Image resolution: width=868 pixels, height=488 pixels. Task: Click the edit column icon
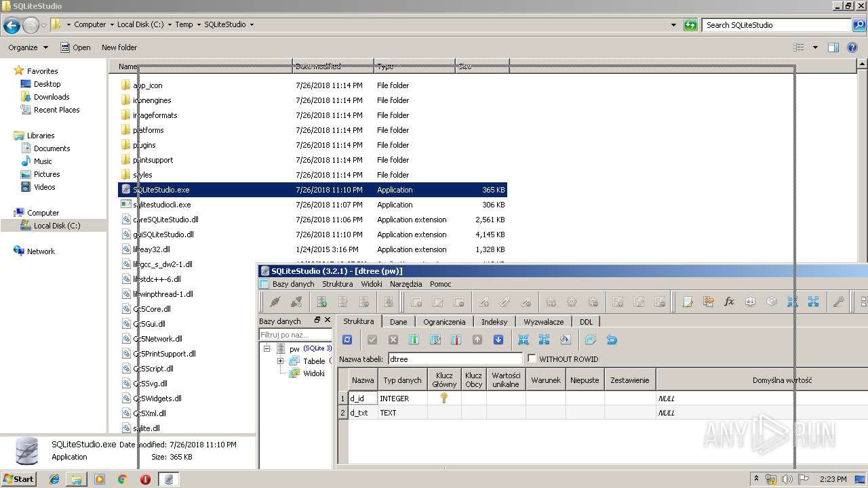click(x=435, y=340)
